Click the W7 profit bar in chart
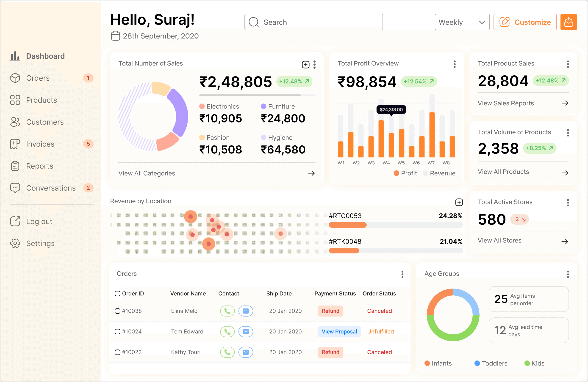The width and height of the screenshot is (588, 382). point(432,134)
